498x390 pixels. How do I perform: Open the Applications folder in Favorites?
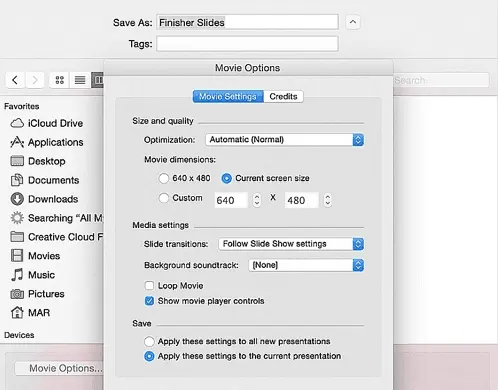47,142
